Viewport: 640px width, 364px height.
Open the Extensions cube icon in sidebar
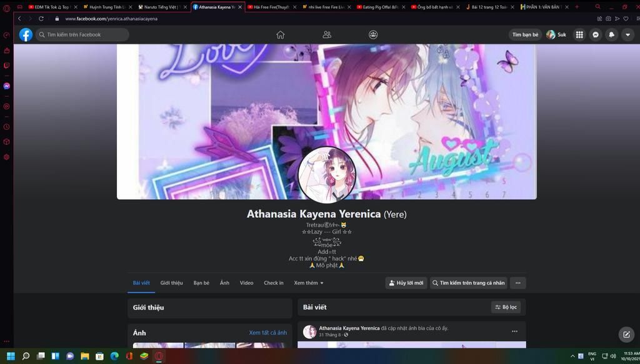(6, 142)
